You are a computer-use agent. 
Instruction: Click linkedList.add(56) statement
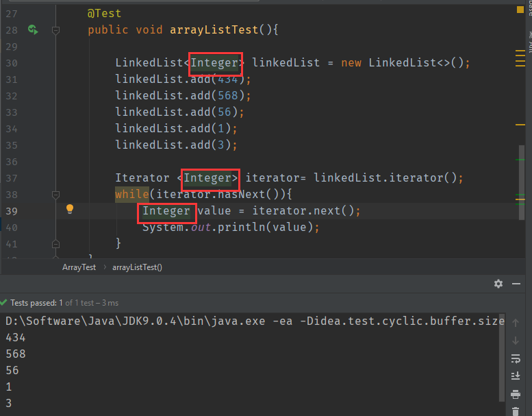(x=180, y=112)
